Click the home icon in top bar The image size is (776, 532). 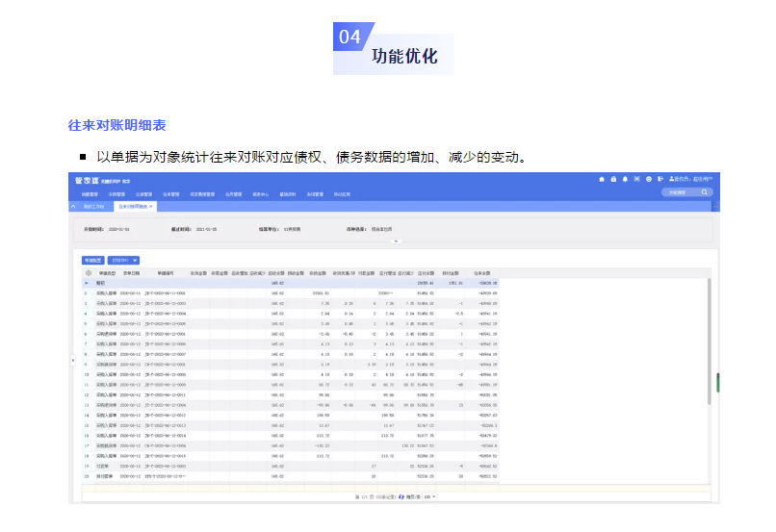click(602, 179)
